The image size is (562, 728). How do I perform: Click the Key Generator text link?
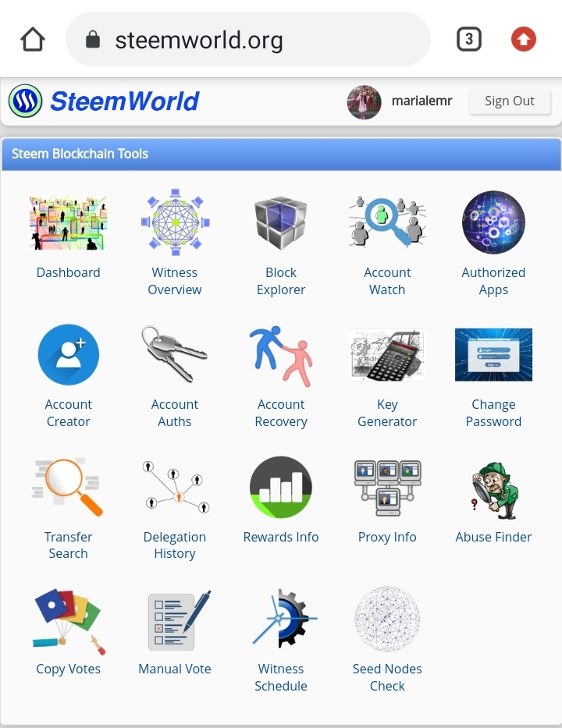point(387,413)
